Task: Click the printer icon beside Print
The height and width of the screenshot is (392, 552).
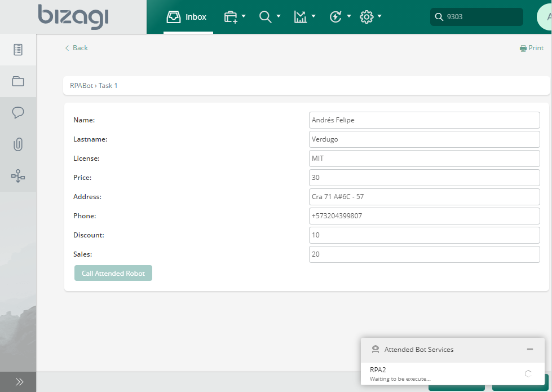Action: pyautogui.click(x=523, y=49)
